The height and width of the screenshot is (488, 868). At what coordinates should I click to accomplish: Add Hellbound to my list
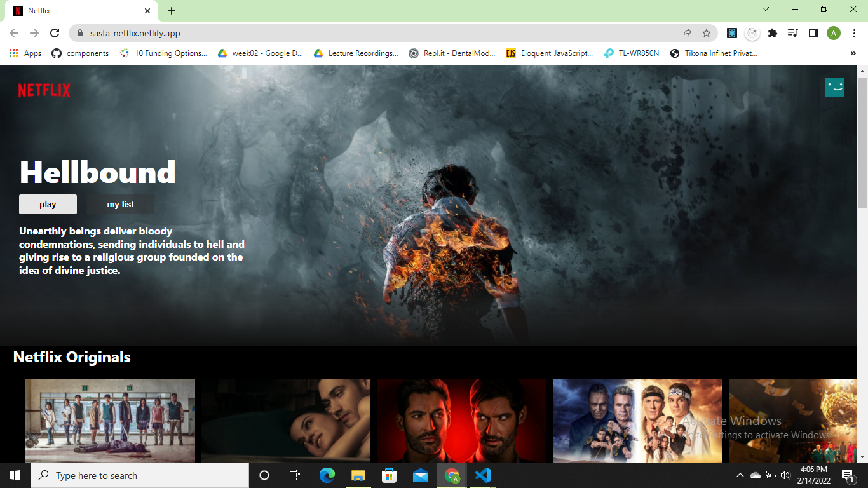(121, 204)
